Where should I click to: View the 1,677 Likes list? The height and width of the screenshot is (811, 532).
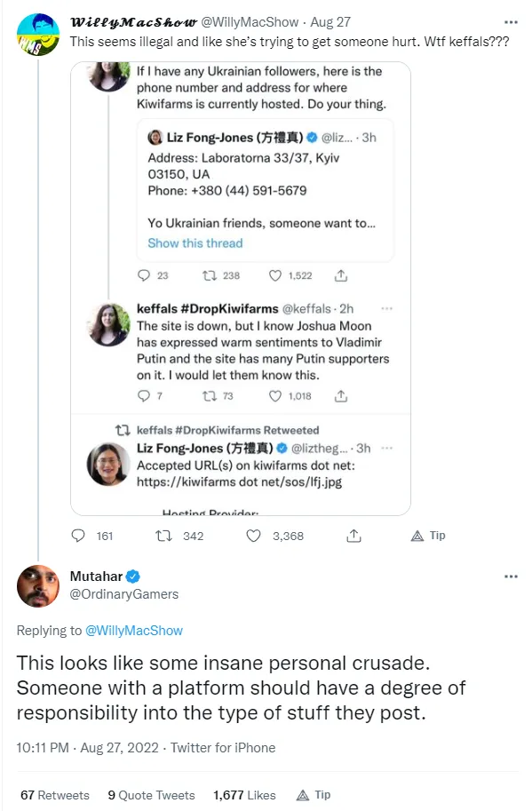click(244, 795)
